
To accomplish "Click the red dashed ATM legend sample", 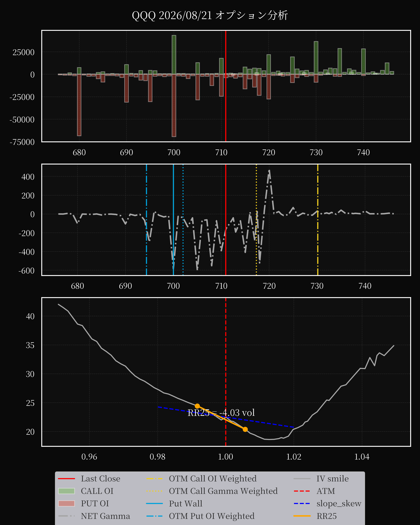I will click(302, 491).
